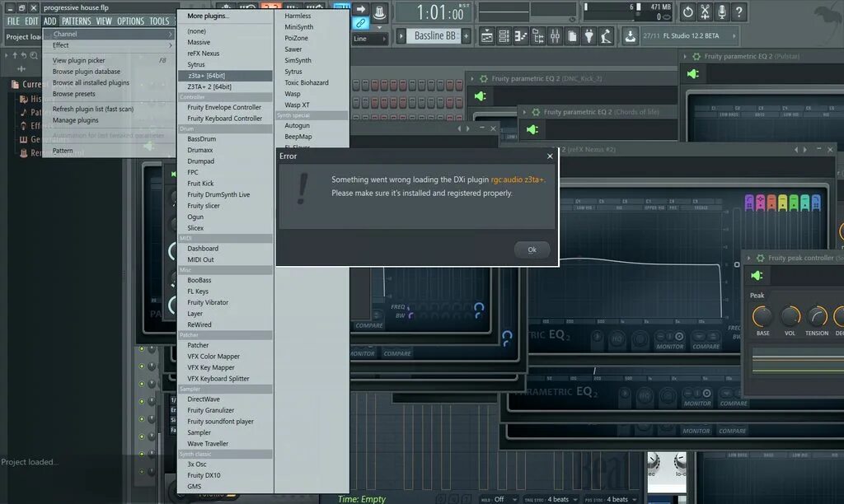Open the Line snap dropdown
The image size is (844, 504).
369,39
